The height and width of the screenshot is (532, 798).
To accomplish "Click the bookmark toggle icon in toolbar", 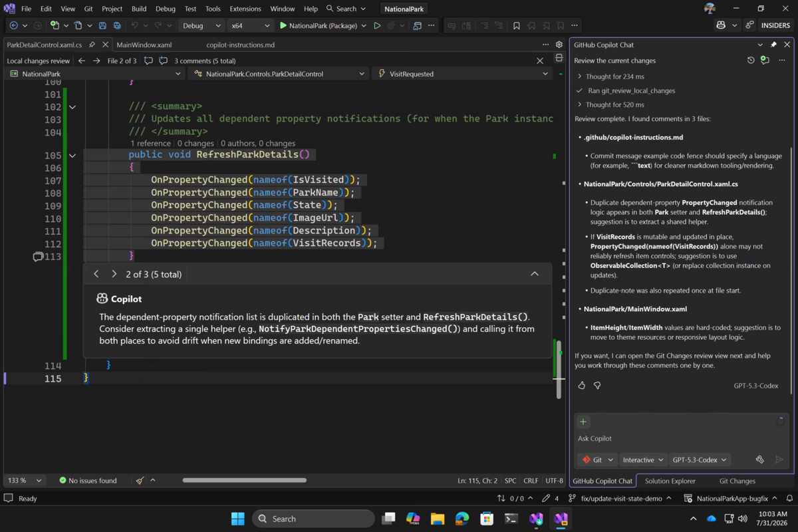I will pos(516,25).
